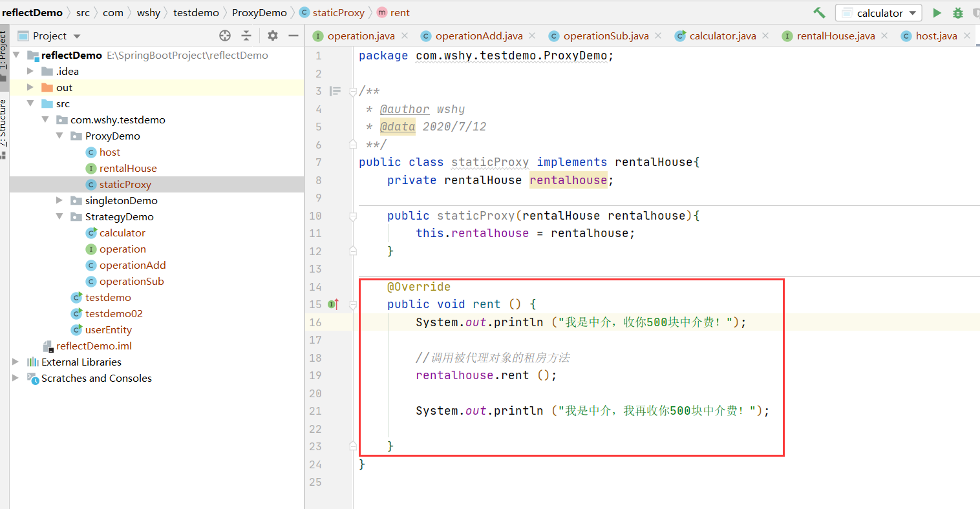
Task: Click line number 16 in the gutter
Action: pos(315,322)
